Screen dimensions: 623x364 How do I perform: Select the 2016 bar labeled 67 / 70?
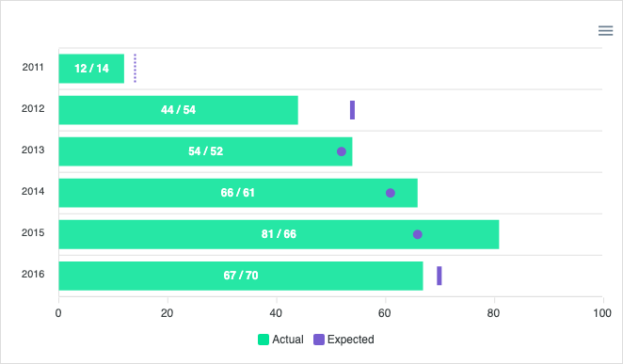[241, 276]
